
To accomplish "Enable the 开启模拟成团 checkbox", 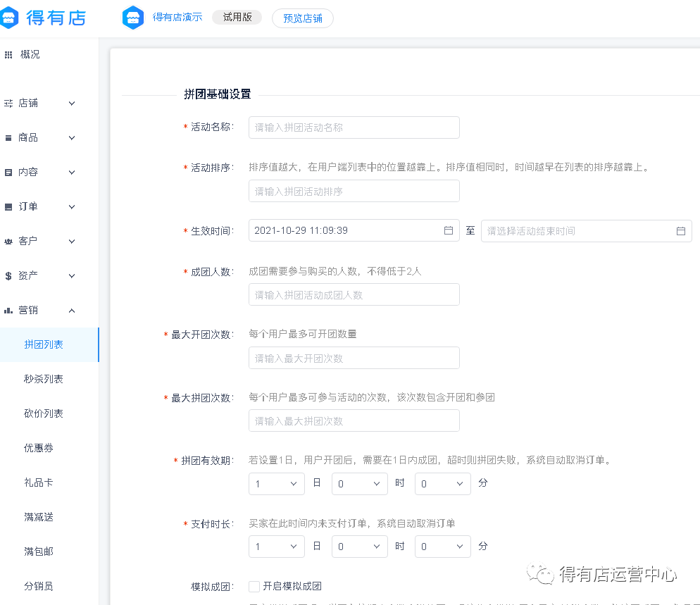I will click(x=254, y=586).
